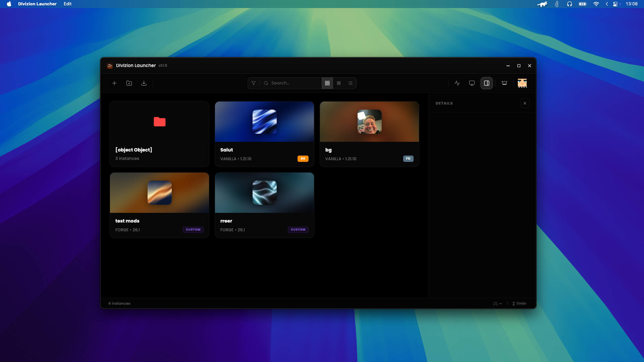Open the activity pulse monitor icon
Screen dimensions: 644x362
457,83
